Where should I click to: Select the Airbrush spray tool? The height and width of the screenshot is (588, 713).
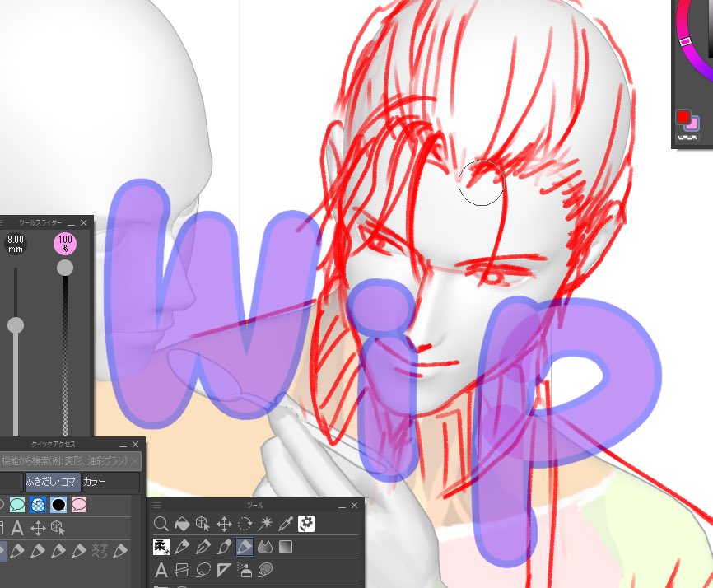(x=245, y=570)
